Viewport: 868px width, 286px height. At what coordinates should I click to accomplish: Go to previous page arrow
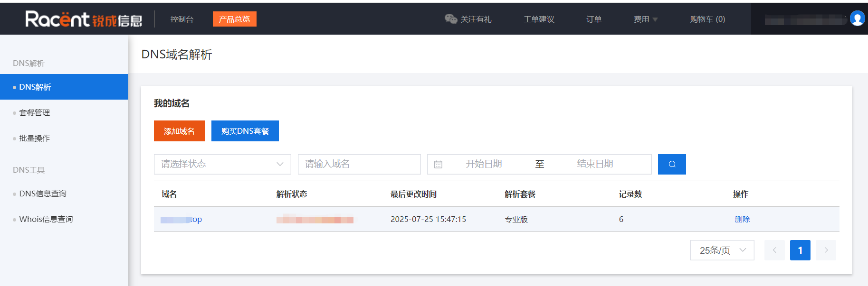click(x=774, y=250)
